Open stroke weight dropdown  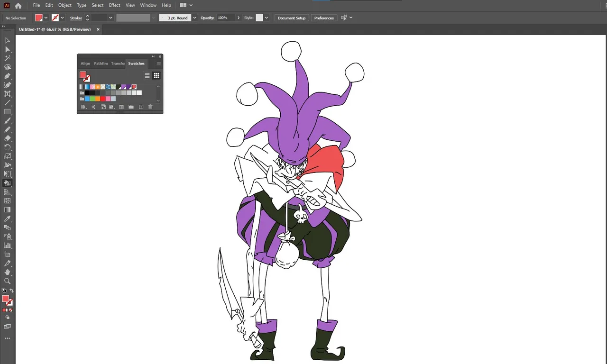pyautogui.click(x=110, y=18)
